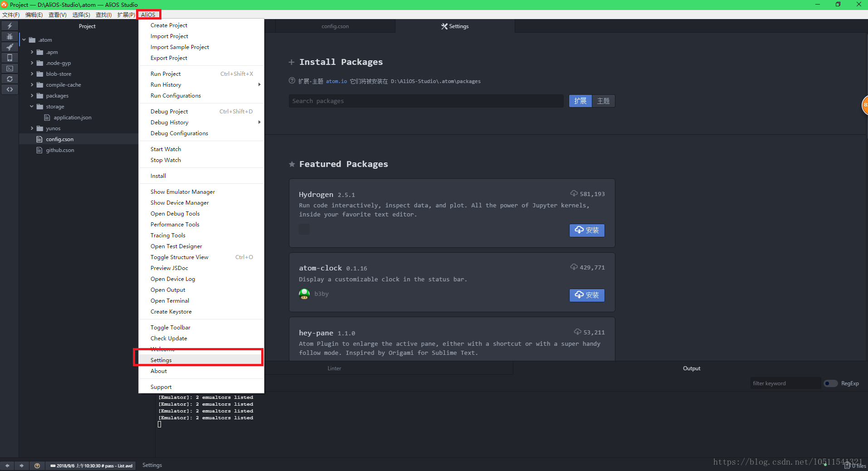Click the b3by author link
This screenshot has height=471, width=868.
(322, 294)
